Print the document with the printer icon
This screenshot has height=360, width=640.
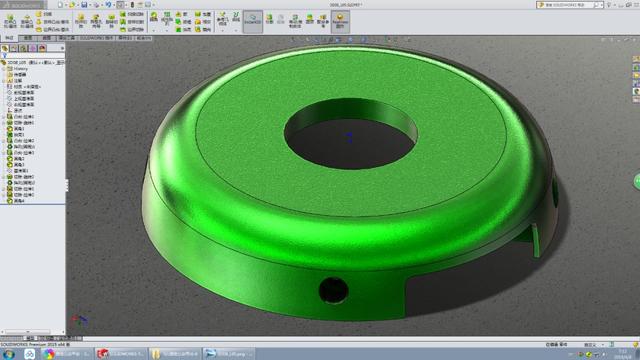(x=97, y=4)
